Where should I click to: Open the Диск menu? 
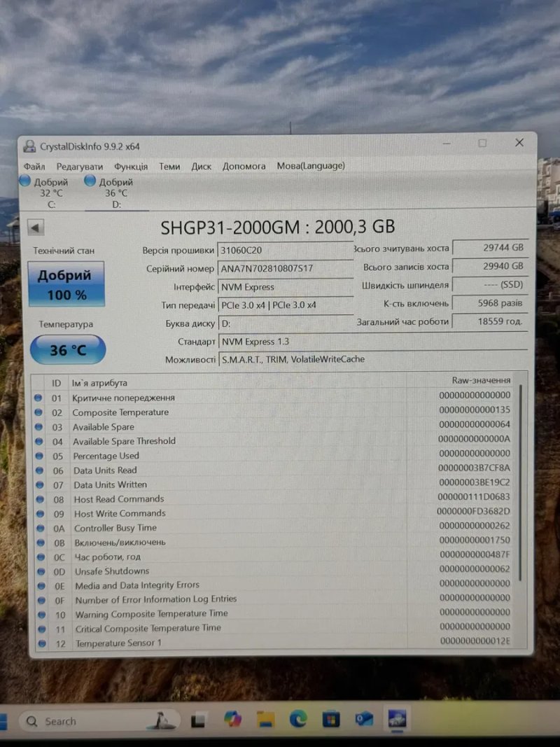(202, 166)
